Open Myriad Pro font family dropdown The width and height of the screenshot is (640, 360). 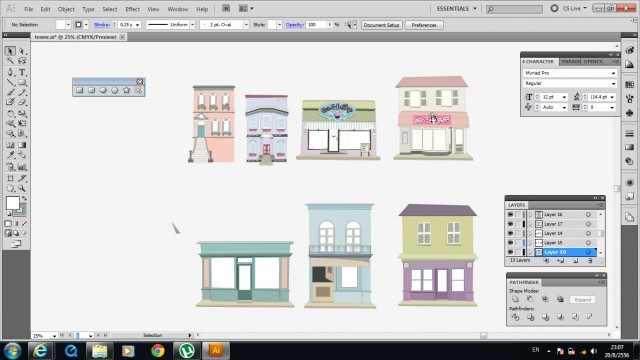coord(613,73)
